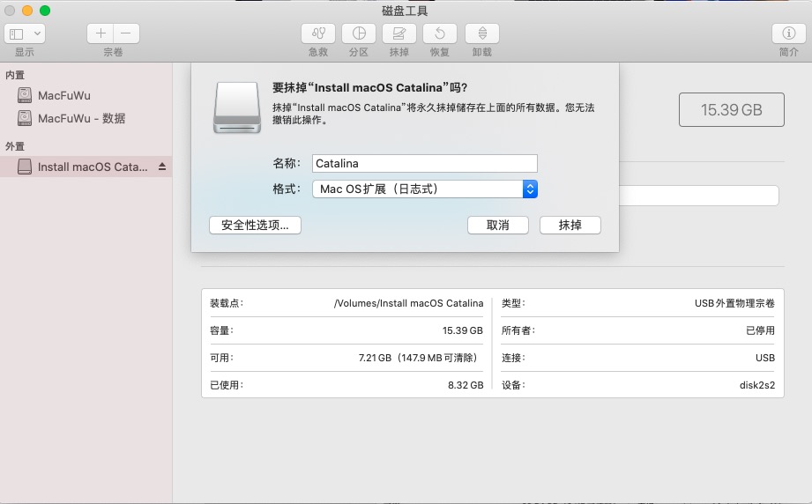Click available value 7.21 GB（147.9 MB 可清除）
The width and height of the screenshot is (812, 504).
click(418, 358)
